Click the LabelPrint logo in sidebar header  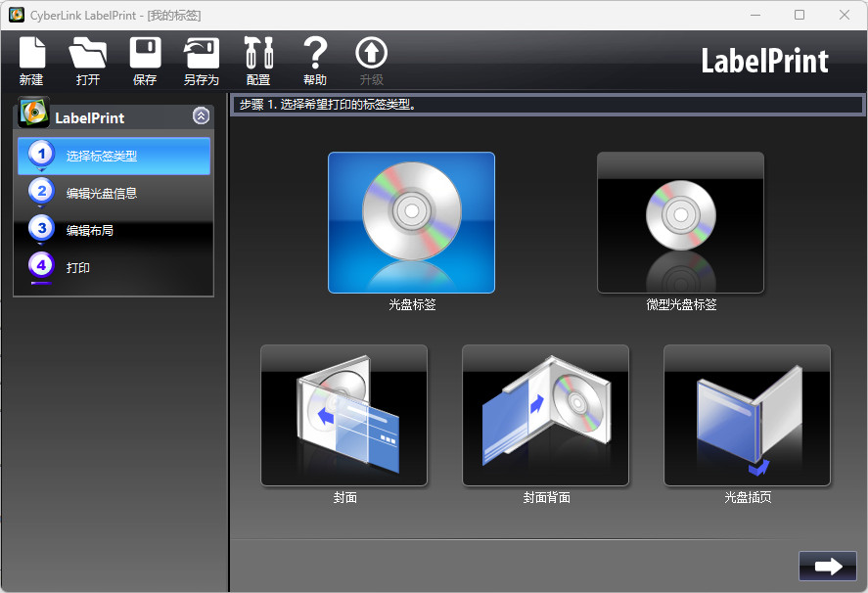34,113
